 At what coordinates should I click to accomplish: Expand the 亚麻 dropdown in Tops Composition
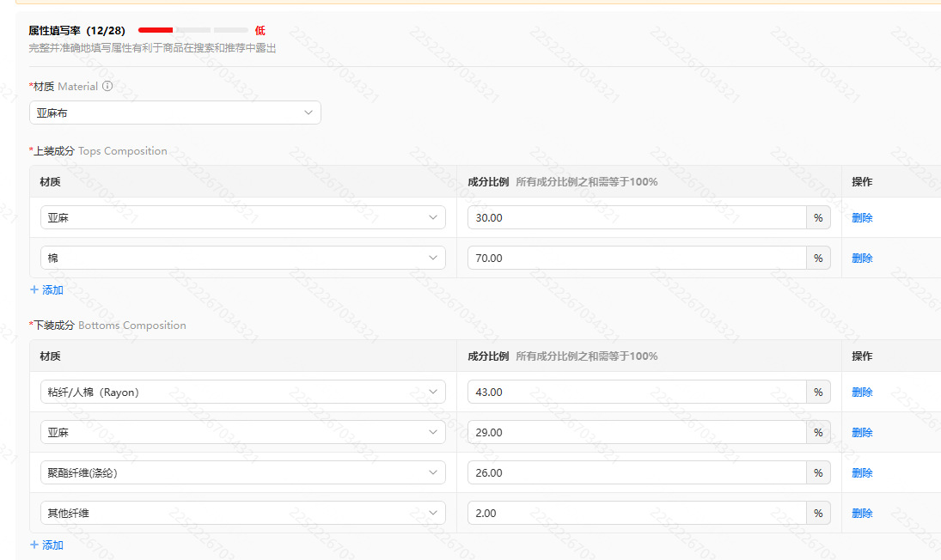pyautogui.click(x=243, y=217)
